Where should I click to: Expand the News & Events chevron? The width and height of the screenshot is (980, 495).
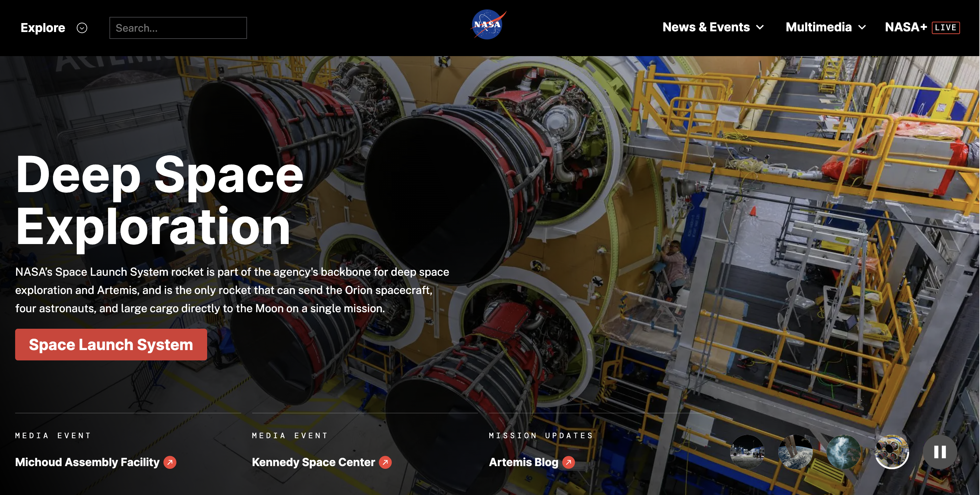pos(760,28)
